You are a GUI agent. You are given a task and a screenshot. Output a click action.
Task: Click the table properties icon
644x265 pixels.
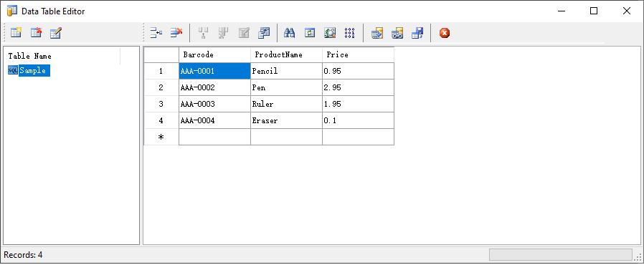point(264,33)
